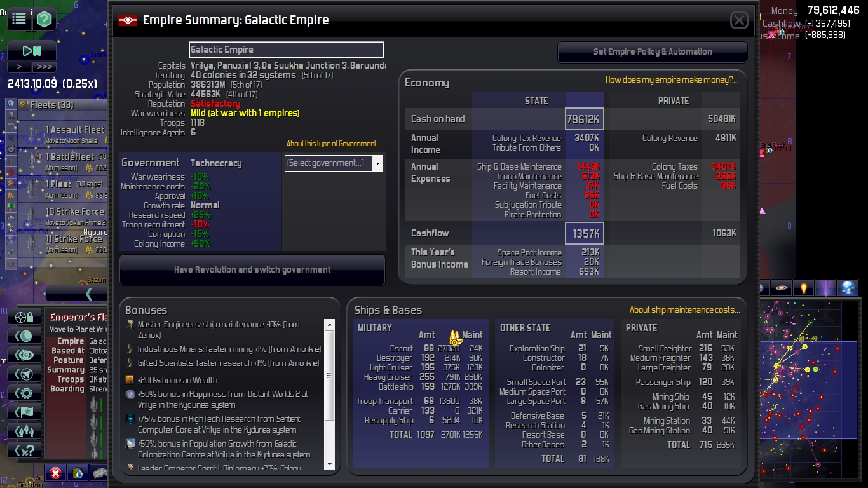The image size is (868, 488).
Task: Click the gold chevrons fleet icon in the strip
Action: pos(11,182)
